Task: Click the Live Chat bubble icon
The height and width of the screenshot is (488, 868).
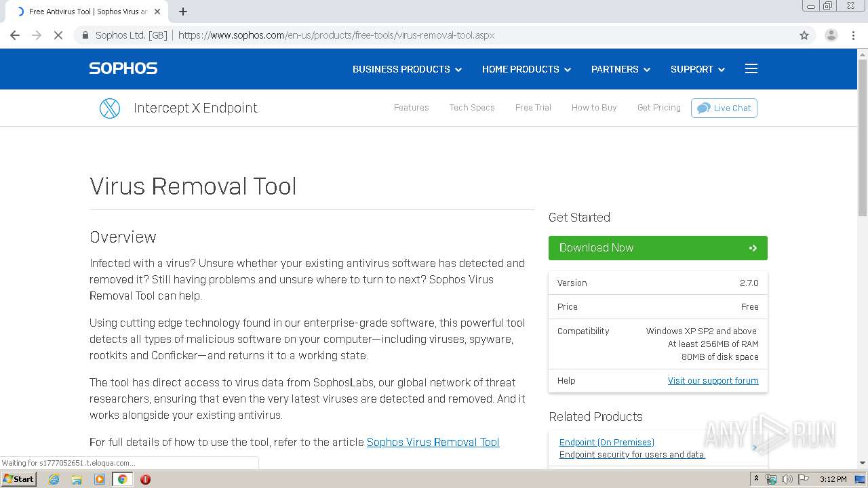Action: [x=704, y=108]
